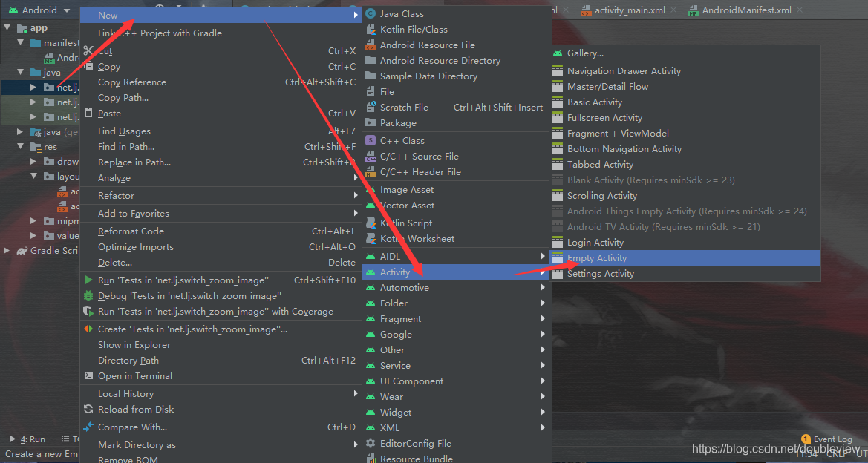This screenshot has height=463, width=868.
Task: Open the Service submenu
Action: pyautogui.click(x=457, y=366)
